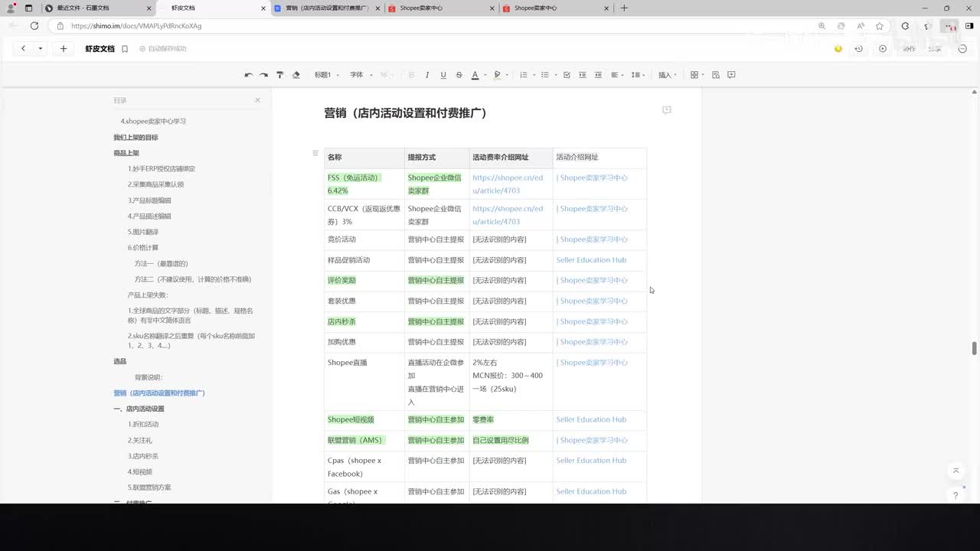Click the scroll-to-top button
Image resolution: width=980 pixels, height=551 pixels.
point(955,471)
